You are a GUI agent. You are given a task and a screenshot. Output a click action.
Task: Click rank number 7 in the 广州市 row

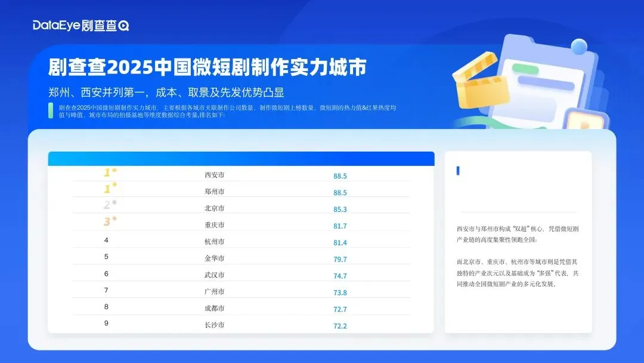click(x=106, y=290)
